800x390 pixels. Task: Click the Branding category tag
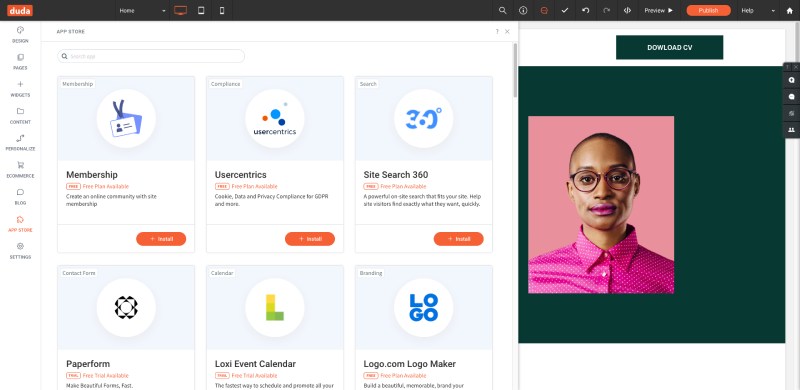[371, 273]
